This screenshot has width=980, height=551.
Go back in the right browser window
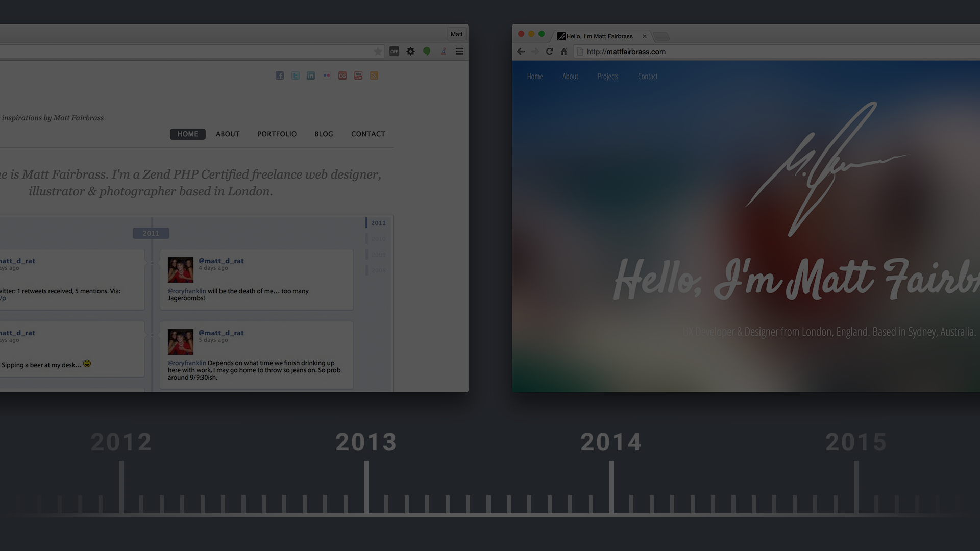pos(521,52)
